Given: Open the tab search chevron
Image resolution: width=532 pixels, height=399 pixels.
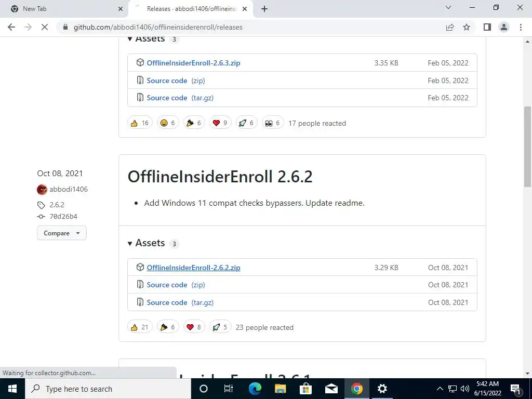Looking at the screenshot, I should coord(448,7).
